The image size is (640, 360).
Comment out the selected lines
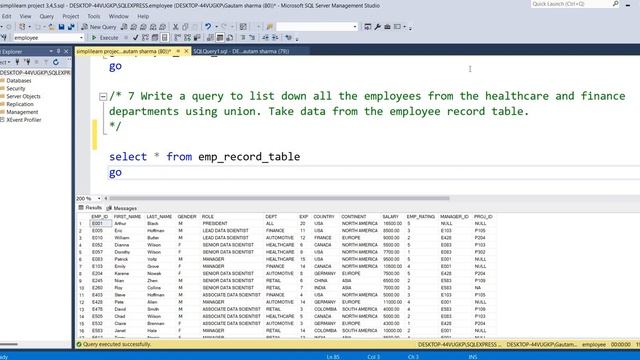point(243,38)
